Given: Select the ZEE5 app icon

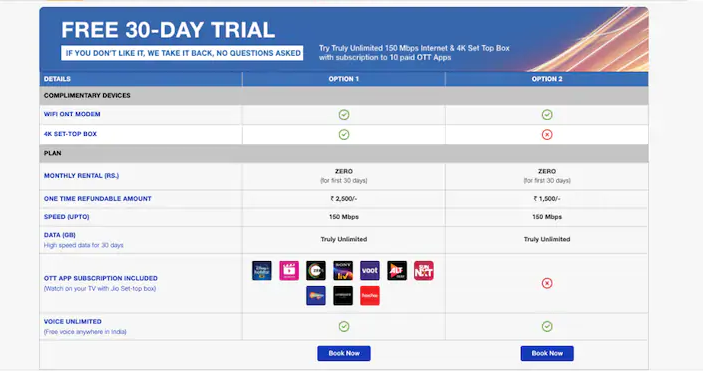Looking at the screenshot, I should coord(316,271).
